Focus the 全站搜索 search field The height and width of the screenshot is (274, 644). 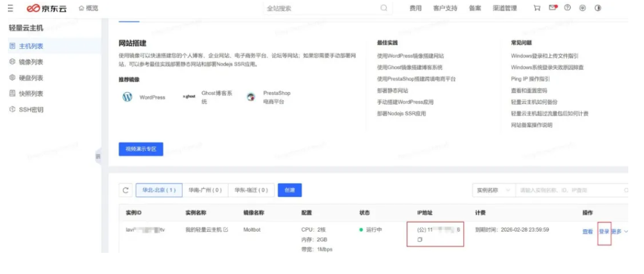[x=320, y=8]
